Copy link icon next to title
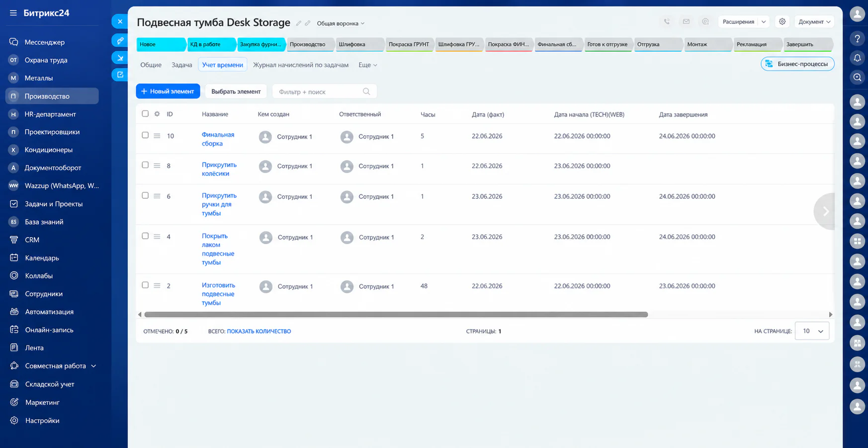This screenshot has width=868, height=448. [x=308, y=23]
